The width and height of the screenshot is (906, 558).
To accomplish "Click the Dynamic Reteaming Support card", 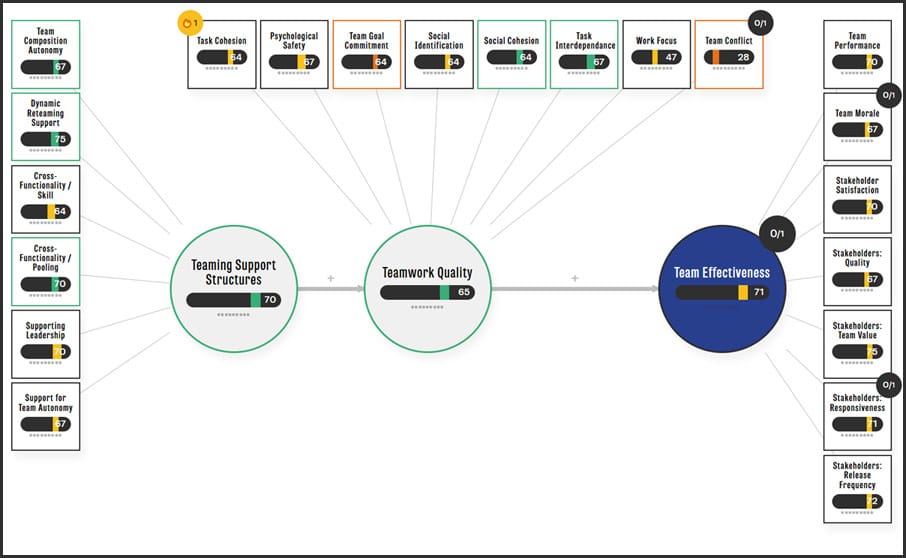I will coord(45,126).
